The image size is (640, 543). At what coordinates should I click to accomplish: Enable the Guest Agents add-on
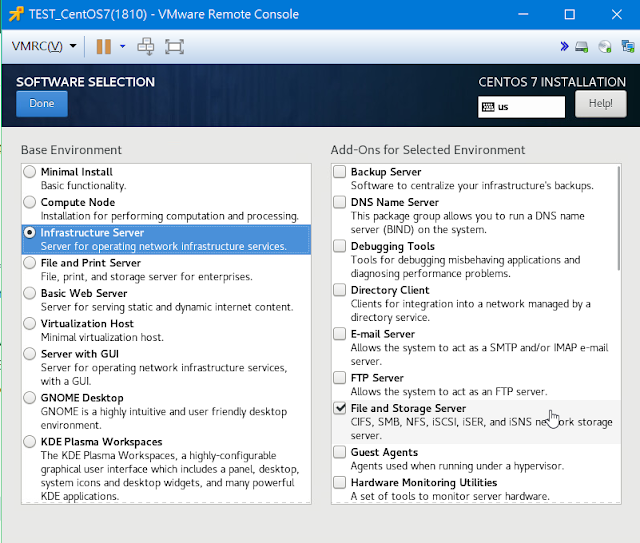click(x=340, y=452)
